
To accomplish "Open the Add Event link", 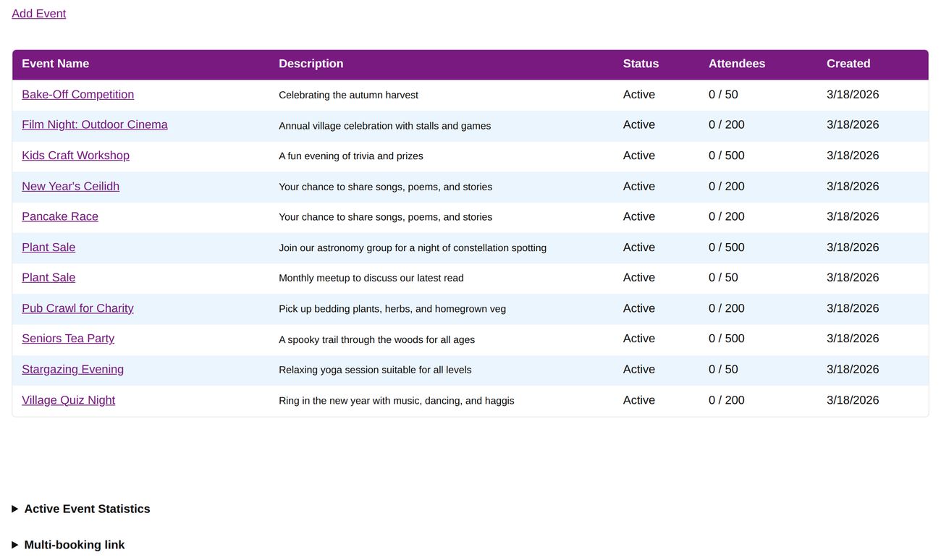I will (38, 13).
